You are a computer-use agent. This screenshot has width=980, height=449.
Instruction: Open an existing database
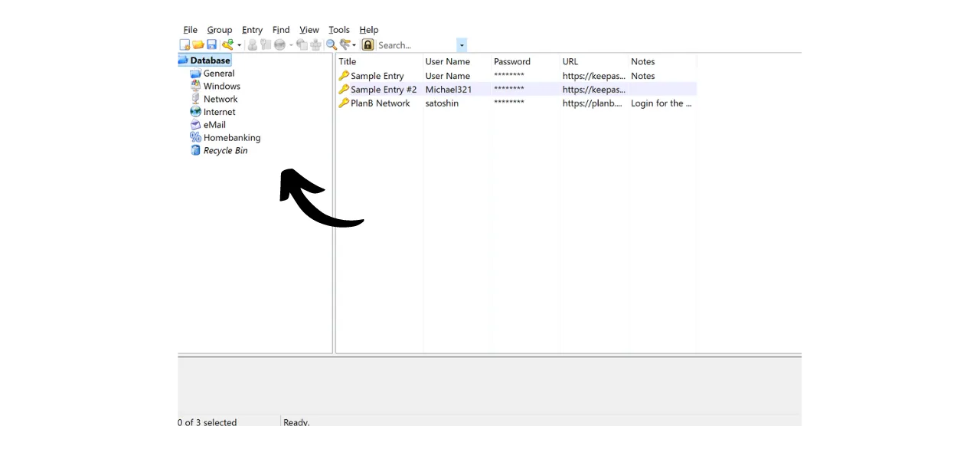tap(198, 44)
